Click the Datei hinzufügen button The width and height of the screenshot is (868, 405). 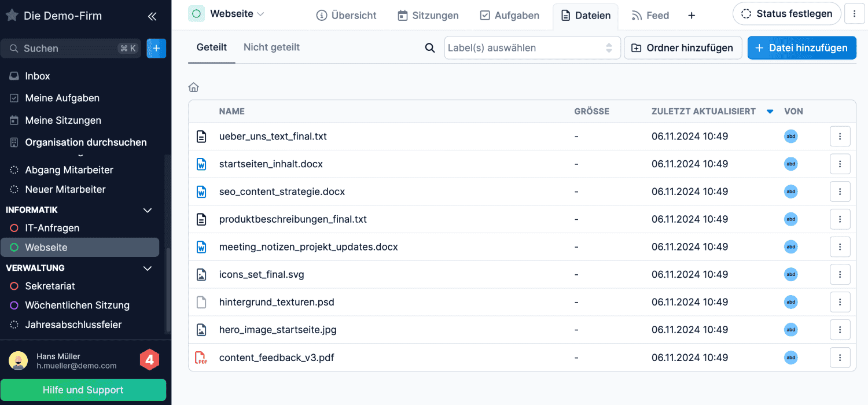pyautogui.click(x=801, y=48)
